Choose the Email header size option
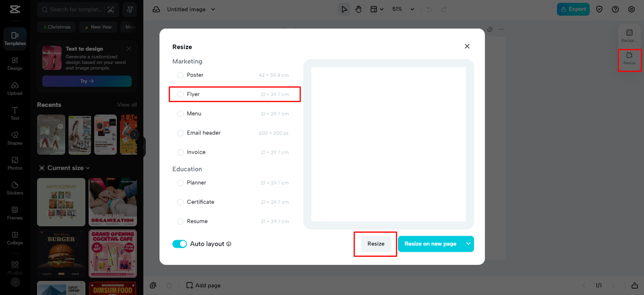This screenshot has height=295, width=644. (181, 133)
